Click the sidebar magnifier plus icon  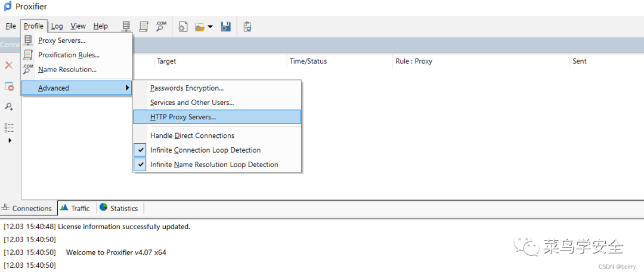[x=9, y=107]
